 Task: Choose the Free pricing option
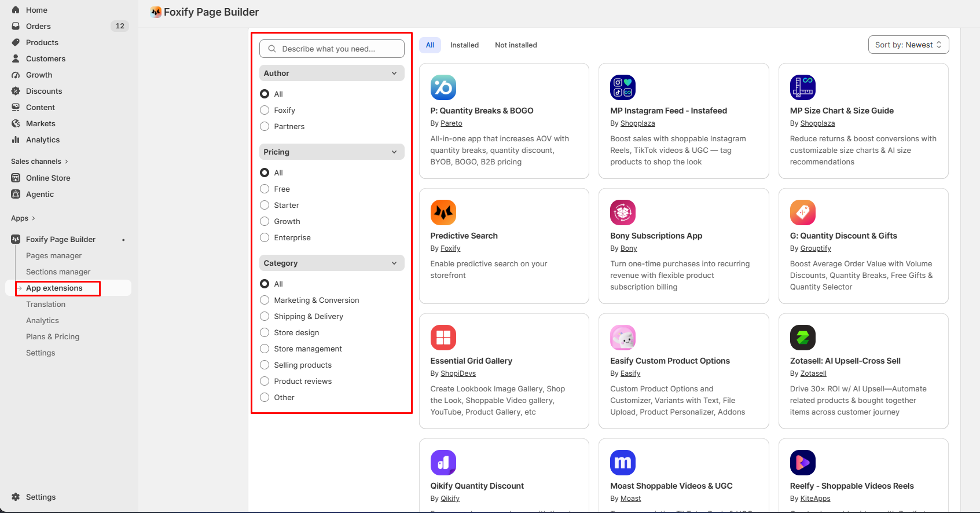(265, 189)
